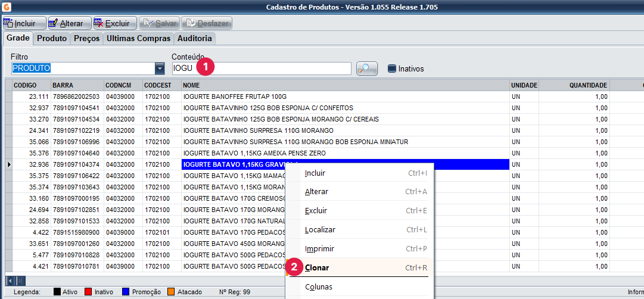Click the current-row indicator arrow
644x299 pixels.
coord(8,165)
